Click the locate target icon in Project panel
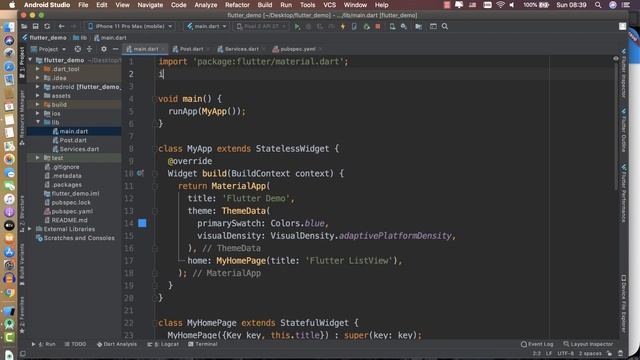 (x=78, y=49)
